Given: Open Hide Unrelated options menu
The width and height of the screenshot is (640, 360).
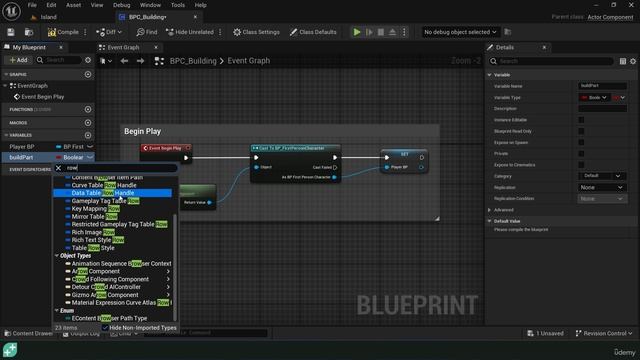Looking at the screenshot, I should click(220, 32).
